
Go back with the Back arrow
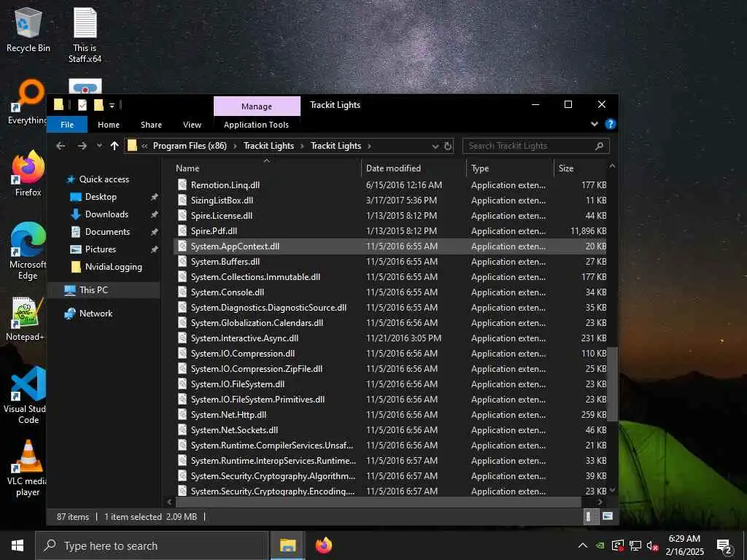pos(61,146)
